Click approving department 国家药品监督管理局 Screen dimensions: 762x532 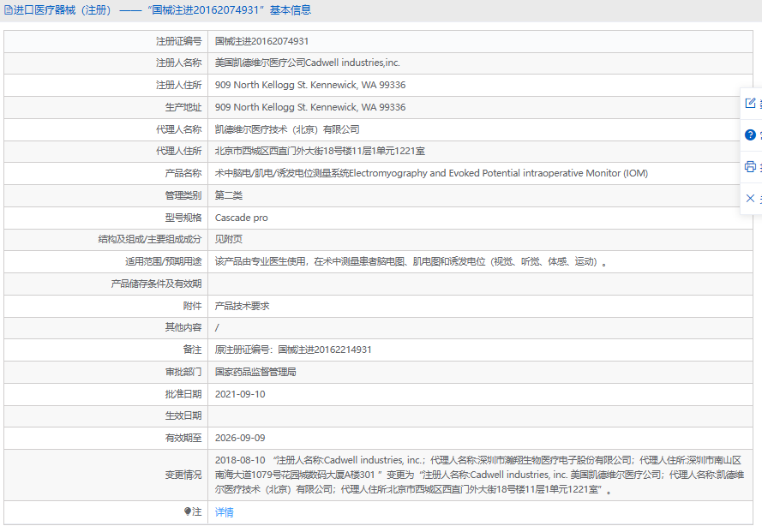pos(255,372)
